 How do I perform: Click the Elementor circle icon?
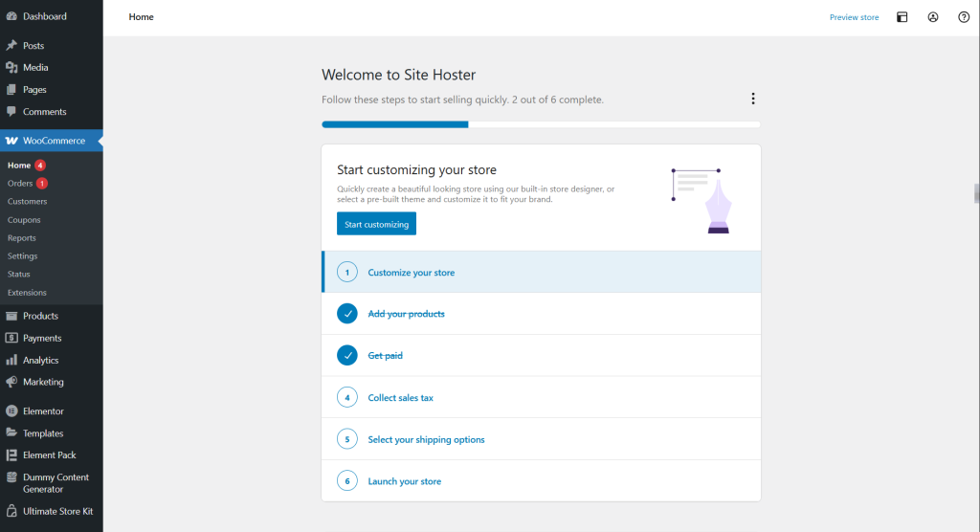click(x=11, y=410)
